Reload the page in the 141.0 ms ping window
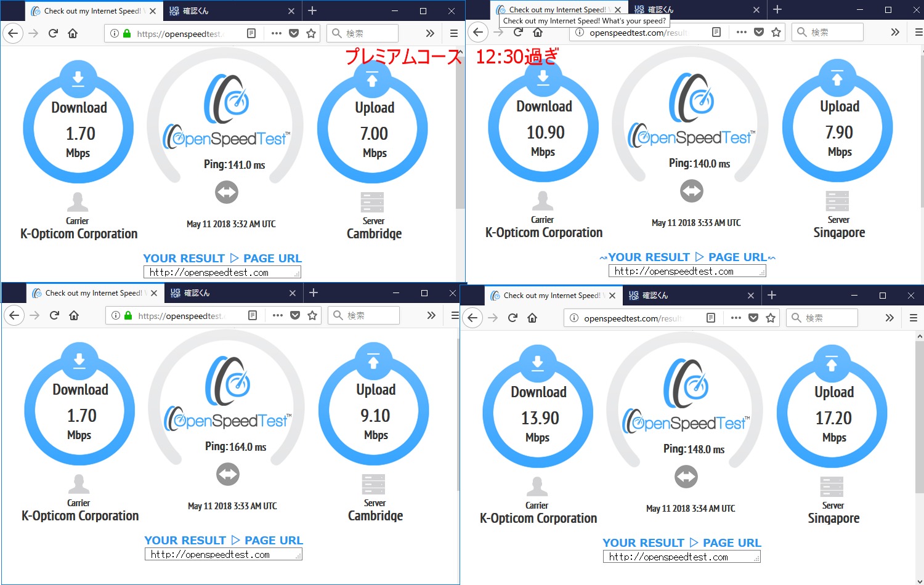This screenshot has height=585, width=924. [53, 33]
